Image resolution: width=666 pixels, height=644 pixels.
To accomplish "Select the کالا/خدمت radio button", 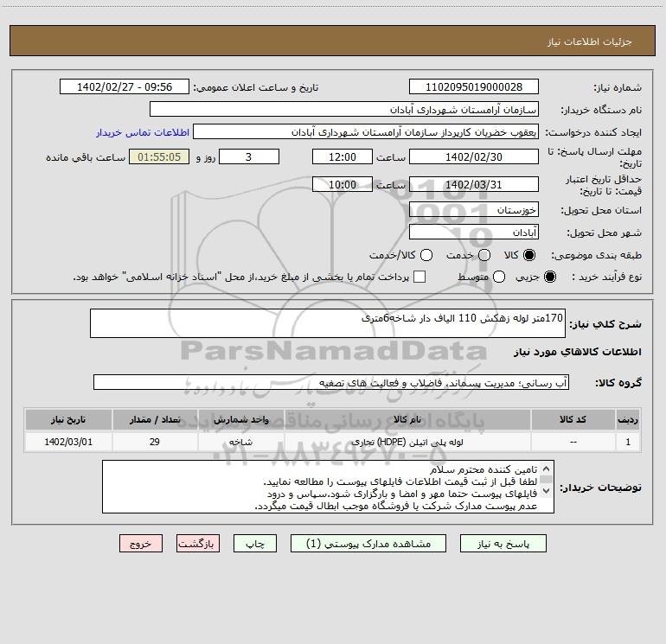I will tap(426, 255).
